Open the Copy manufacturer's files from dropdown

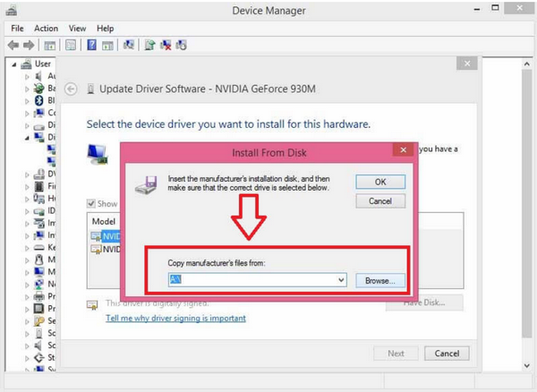tap(341, 280)
